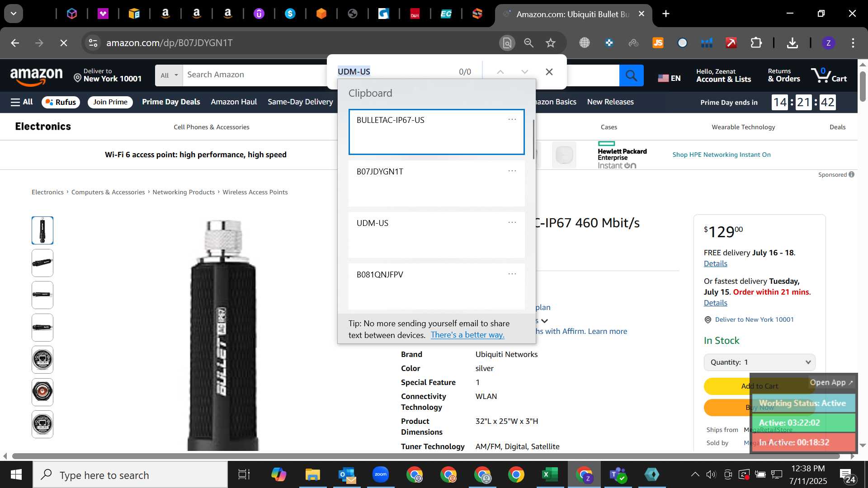The width and height of the screenshot is (868, 488).
Task: Click Wireless Access Points breadcrumb
Action: pos(255,192)
